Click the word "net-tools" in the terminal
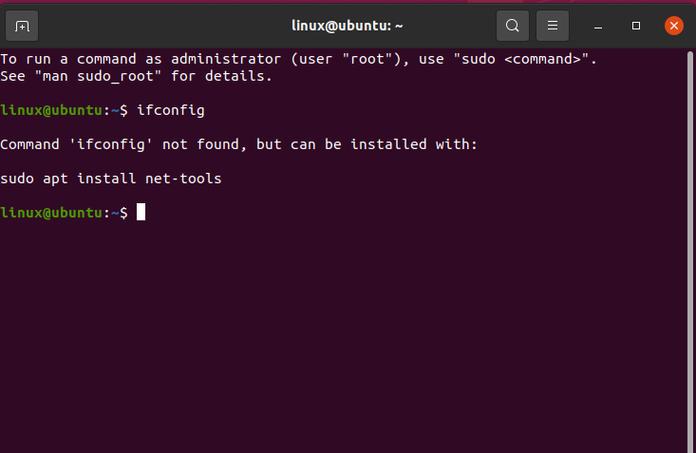Screen dimensions: 696x453 (183, 179)
